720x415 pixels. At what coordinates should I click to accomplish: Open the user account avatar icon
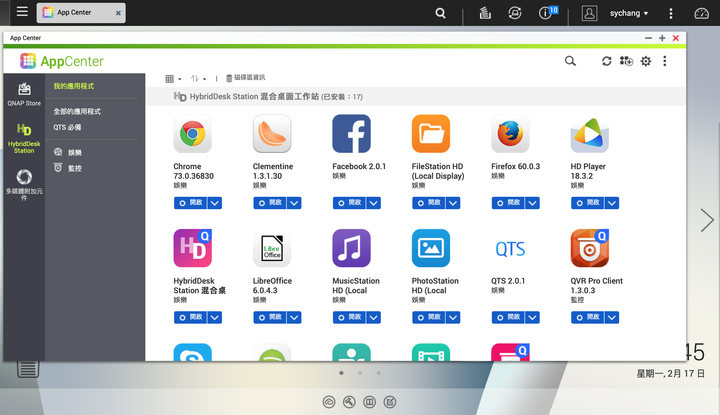pyautogui.click(x=589, y=13)
